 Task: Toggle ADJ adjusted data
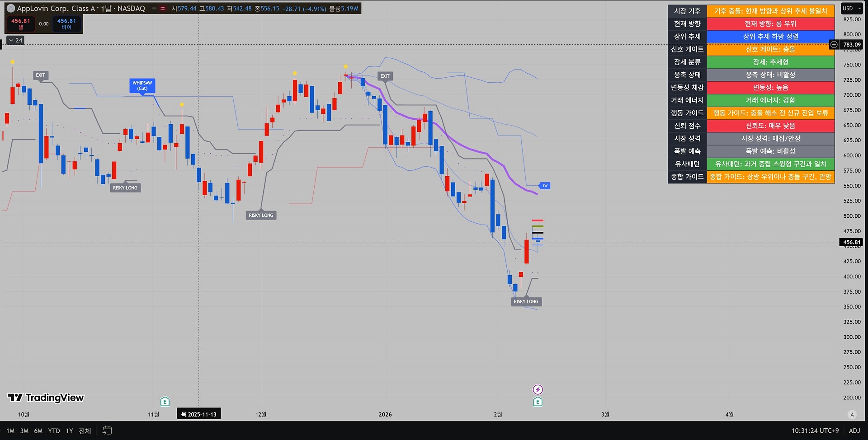pos(854,431)
